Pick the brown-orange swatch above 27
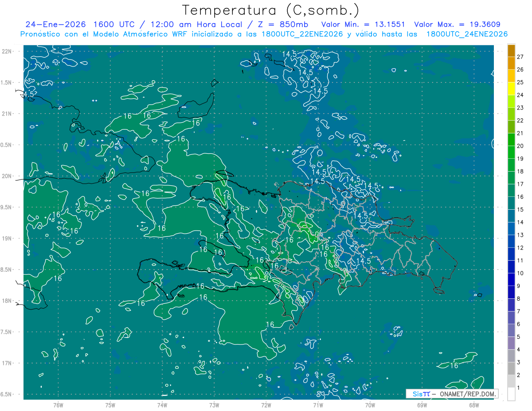The width and height of the screenshot is (532, 411). 511,51
